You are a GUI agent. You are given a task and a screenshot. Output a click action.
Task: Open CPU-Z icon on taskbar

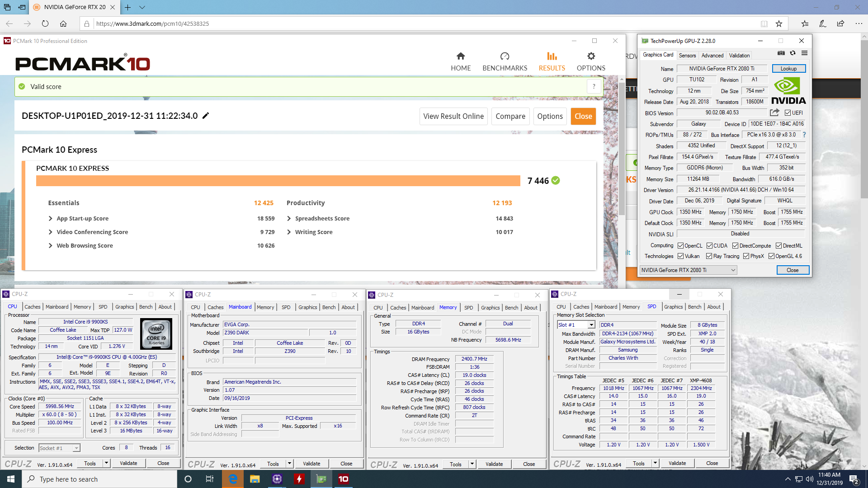click(x=277, y=479)
